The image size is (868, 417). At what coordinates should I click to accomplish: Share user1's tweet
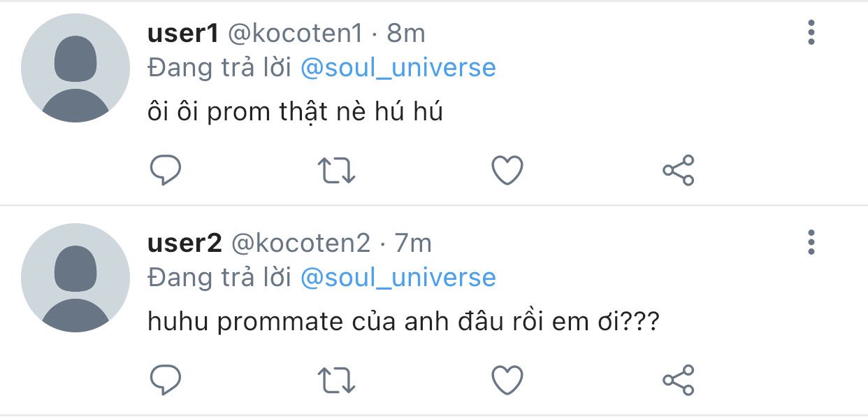[x=678, y=170]
